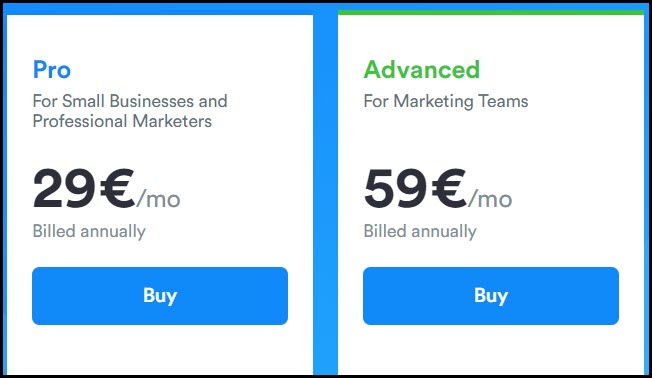Click the euro symbol after 59
This screenshot has width=652, height=378.
(449, 188)
